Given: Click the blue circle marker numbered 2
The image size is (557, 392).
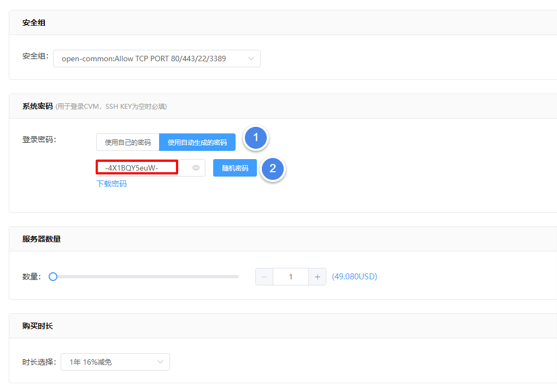Looking at the screenshot, I should (273, 169).
